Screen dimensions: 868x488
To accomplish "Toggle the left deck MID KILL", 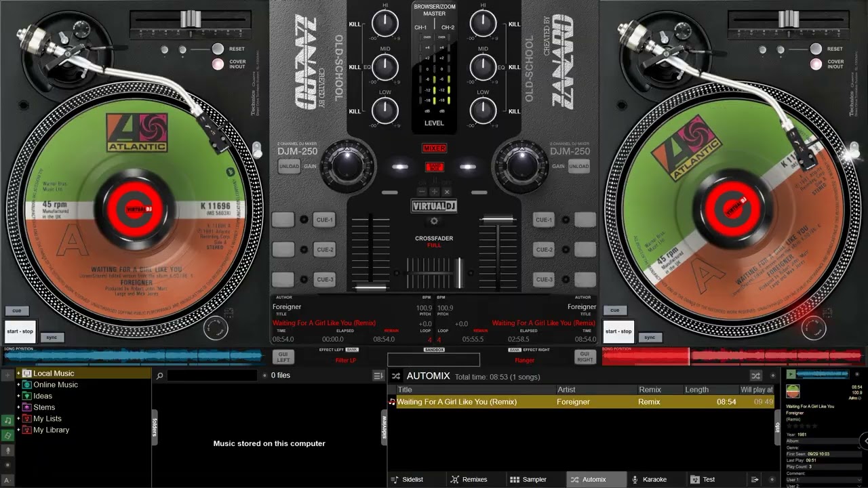I will coord(355,67).
